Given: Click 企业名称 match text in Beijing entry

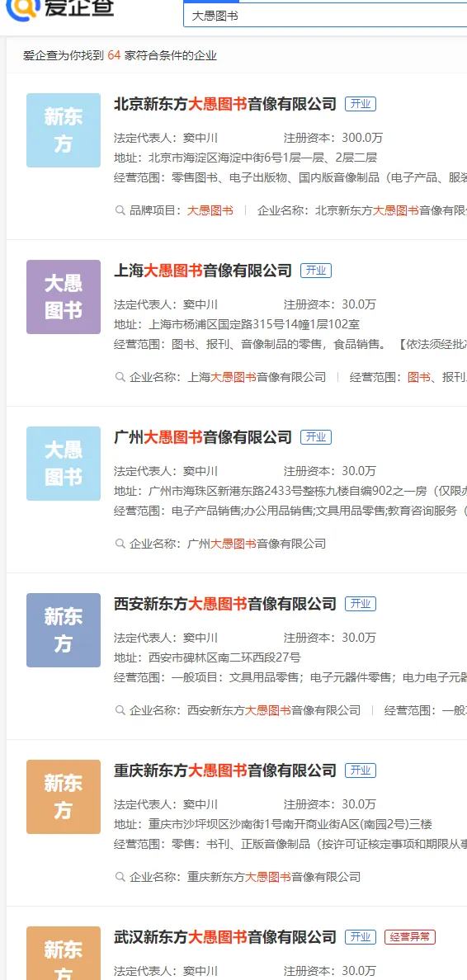Looking at the screenshot, I should [x=391, y=210].
